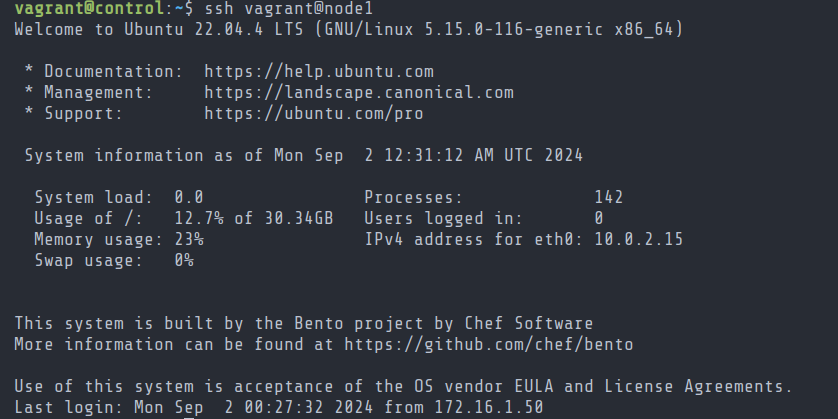Open the landscape.canonical.com management link
Image resolution: width=838 pixels, height=419 pixels.
359,92
